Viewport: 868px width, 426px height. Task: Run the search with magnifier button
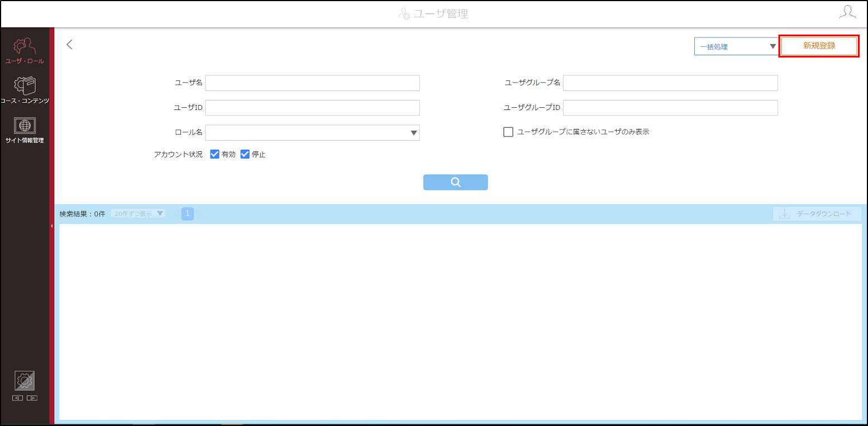[455, 183]
